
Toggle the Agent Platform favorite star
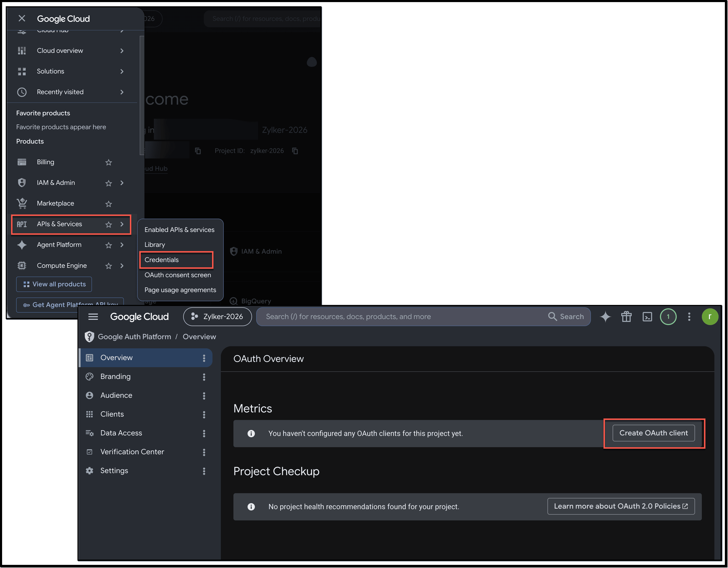coord(109,245)
